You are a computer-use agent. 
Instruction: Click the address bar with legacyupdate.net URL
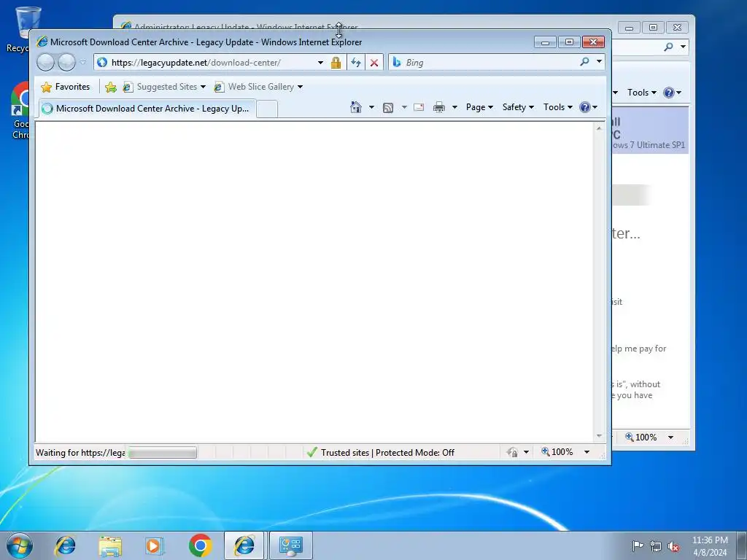click(x=205, y=63)
